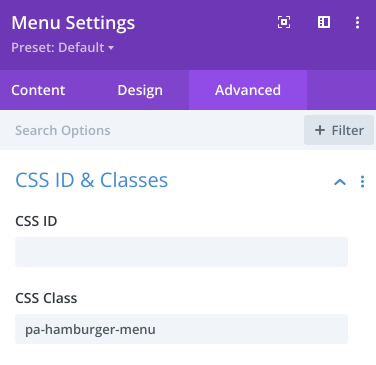This screenshot has width=376, height=365.
Task: Expand the settings modal to fullscreen
Action: (x=284, y=22)
